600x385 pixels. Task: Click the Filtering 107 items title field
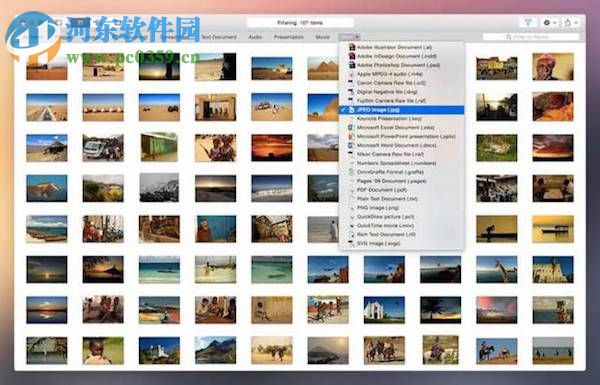[x=300, y=23]
